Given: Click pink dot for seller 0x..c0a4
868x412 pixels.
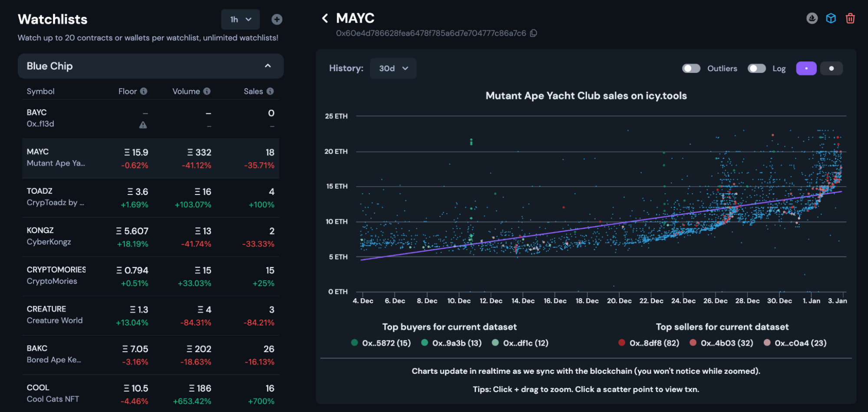Looking at the screenshot, I should pos(767,343).
